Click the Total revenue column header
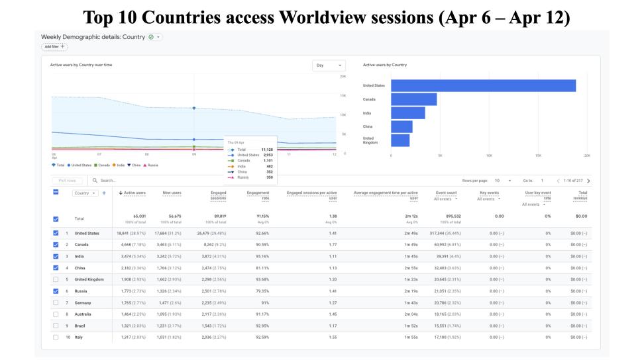The width and height of the screenshot is (644, 362). pos(580,195)
